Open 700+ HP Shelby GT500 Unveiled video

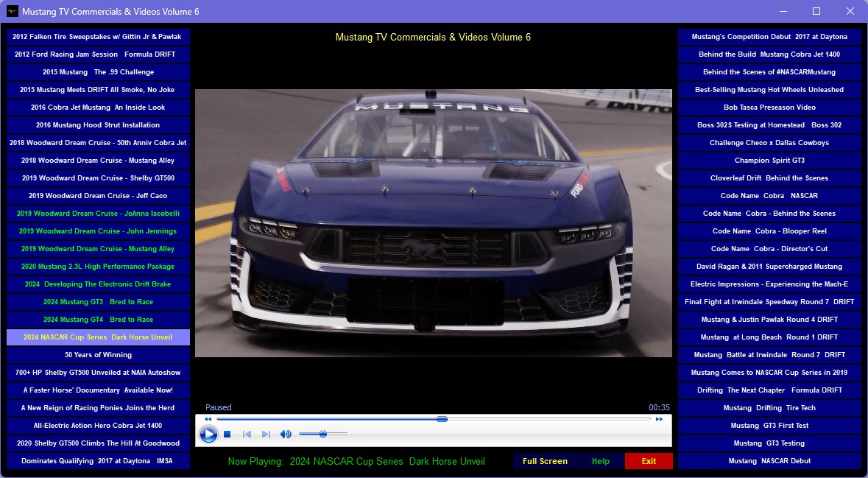tap(98, 373)
